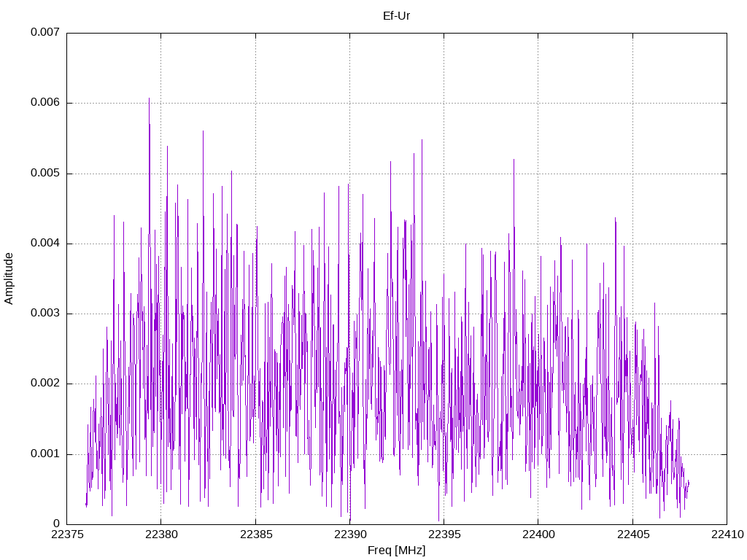The image size is (747, 560).
Task: Click the 'Freq [MHz]' x-axis label
Action: click(x=396, y=551)
